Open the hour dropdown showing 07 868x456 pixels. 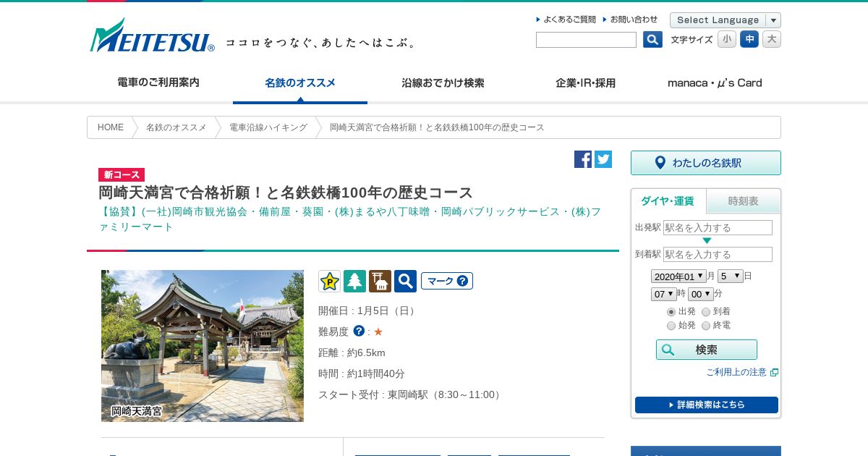pos(663,294)
